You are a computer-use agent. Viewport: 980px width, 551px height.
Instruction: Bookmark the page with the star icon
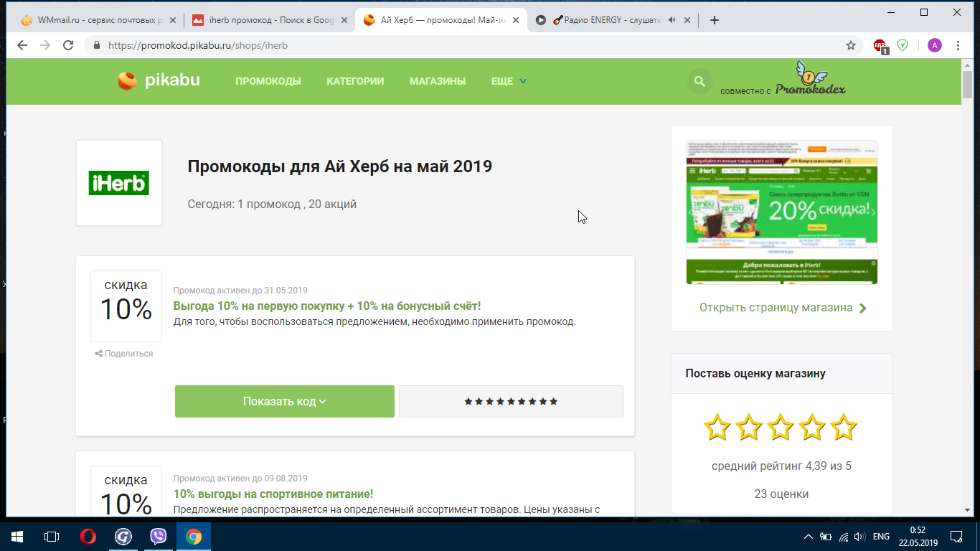[851, 45]
